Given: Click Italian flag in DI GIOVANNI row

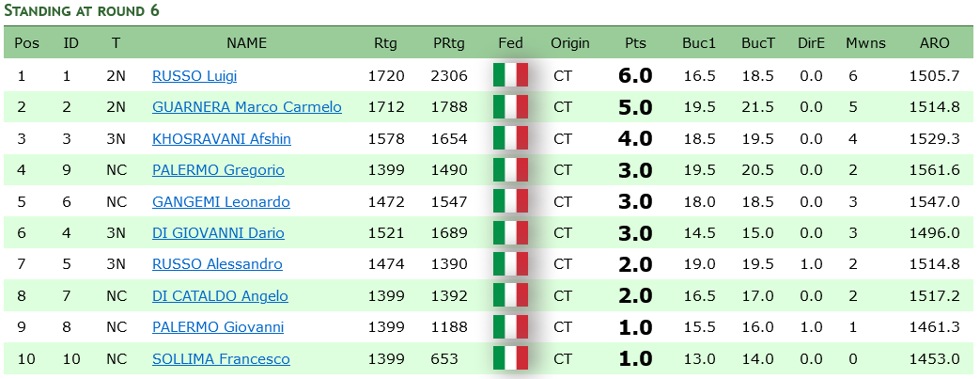Looking at the screenshot, I should [x=510, y=232].
